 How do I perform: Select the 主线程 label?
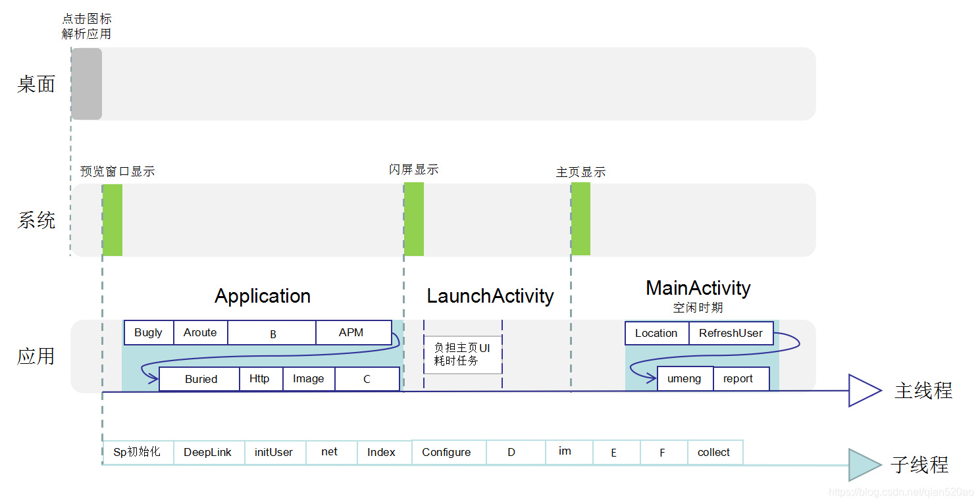click(x=923, y=391)
